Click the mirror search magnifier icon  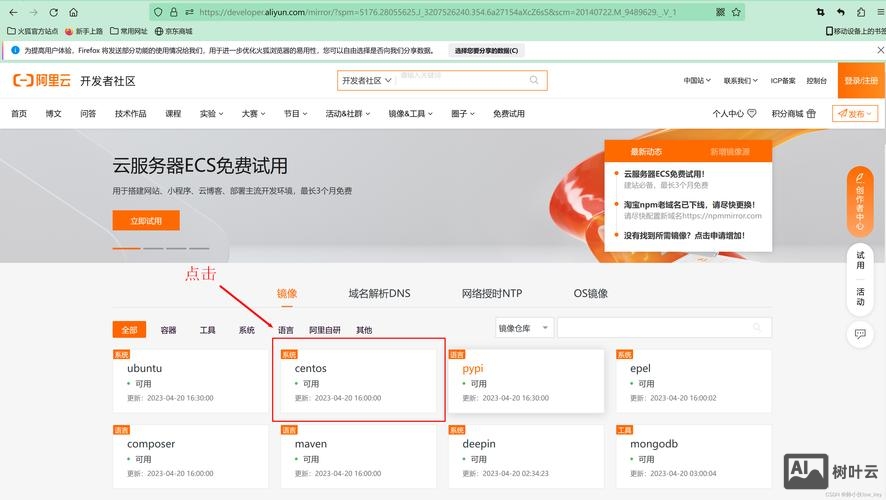tap(757, 327)
